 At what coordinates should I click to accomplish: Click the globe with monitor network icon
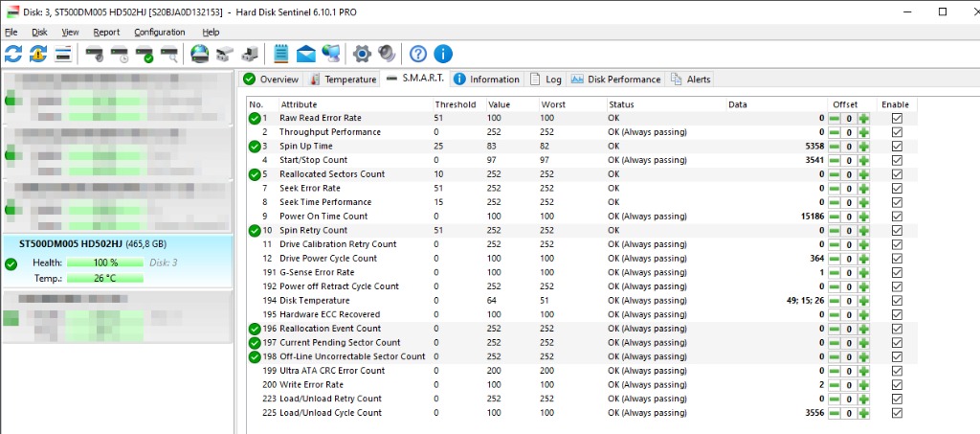coord(330,54)
